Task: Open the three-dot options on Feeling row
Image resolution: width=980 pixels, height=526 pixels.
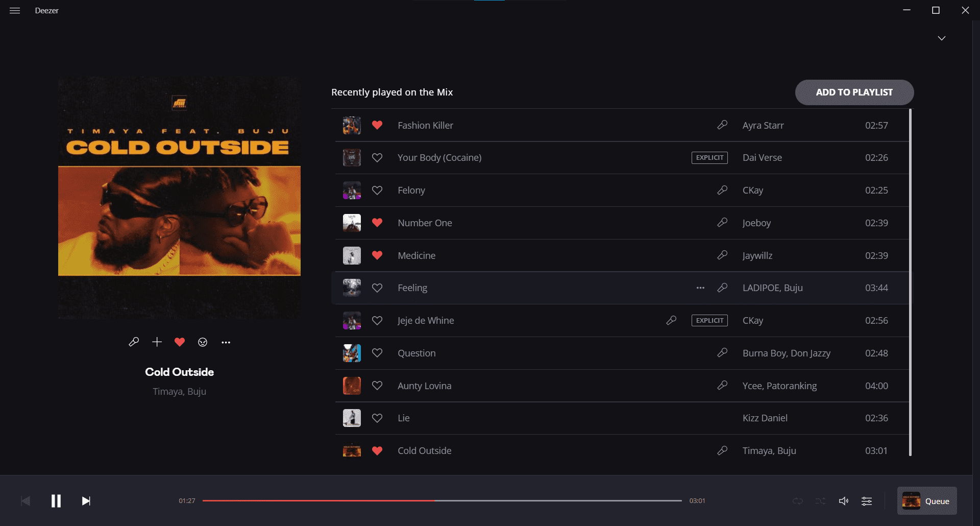Action: pos(700,288)
